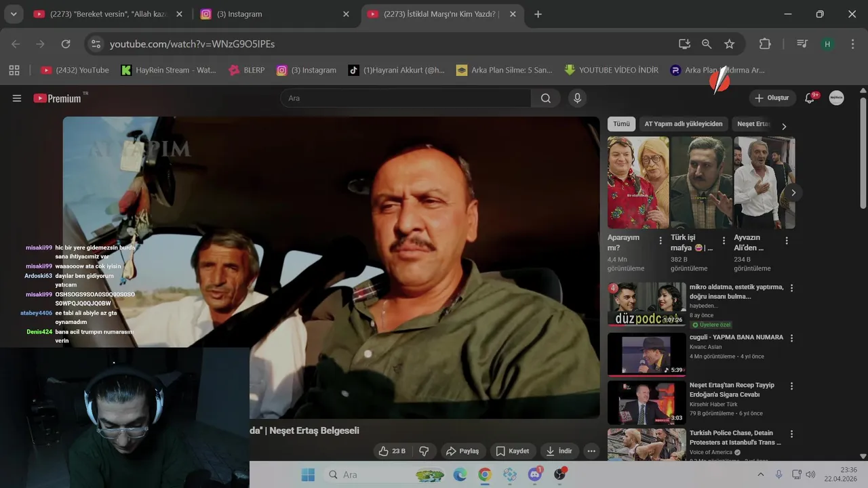The image size is (868, 488).
Task: Select the Tümü filter chip
Action: [621, 124]
